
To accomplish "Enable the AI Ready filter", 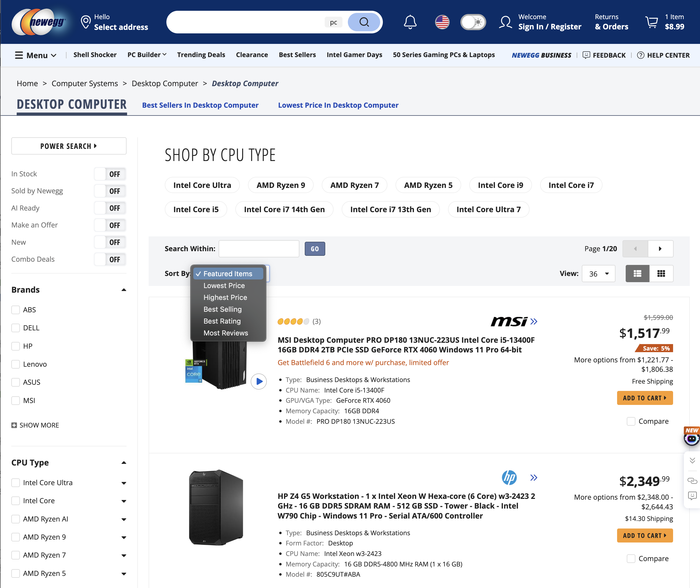I will click(x=110, y=208).
